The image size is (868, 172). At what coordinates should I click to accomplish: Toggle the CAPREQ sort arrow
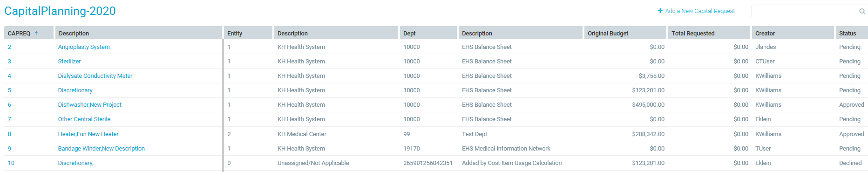pos(36,33)
